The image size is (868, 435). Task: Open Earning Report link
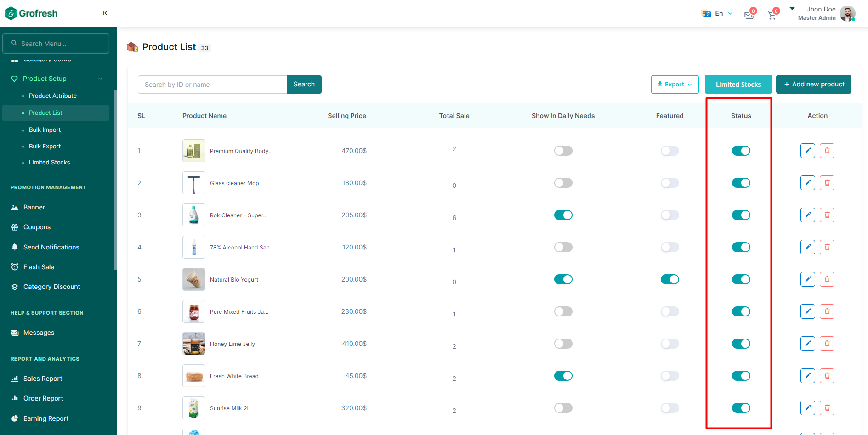click(46, 418)
